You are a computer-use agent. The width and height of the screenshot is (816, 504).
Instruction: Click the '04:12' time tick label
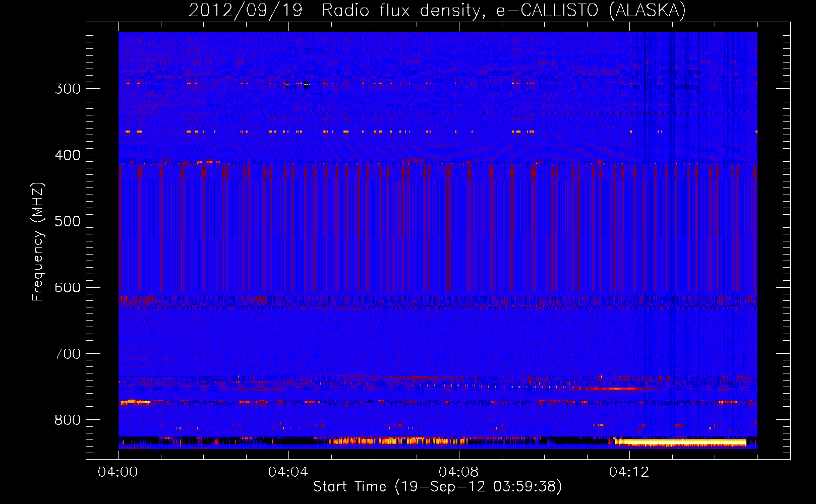629,472
